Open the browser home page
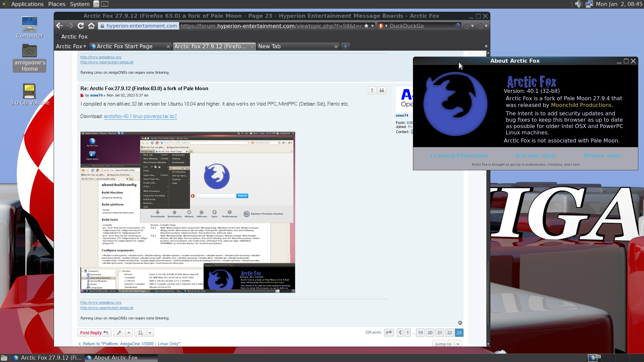 coord(91,26)
